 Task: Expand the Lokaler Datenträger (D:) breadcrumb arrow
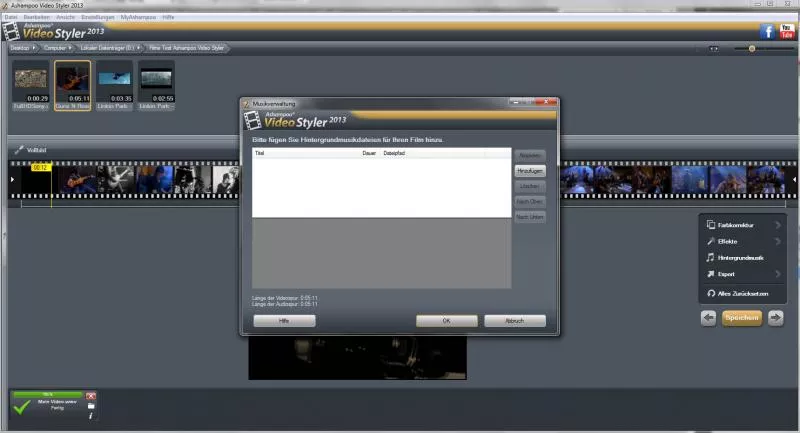[138, 48]
